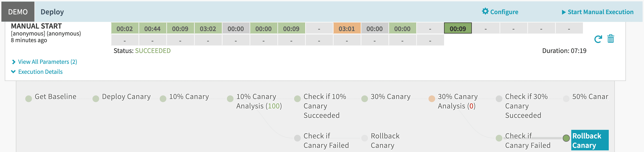Click the re-run execution refresh icon
Viewport: 644px width, 152px height.
click(598, 39)
